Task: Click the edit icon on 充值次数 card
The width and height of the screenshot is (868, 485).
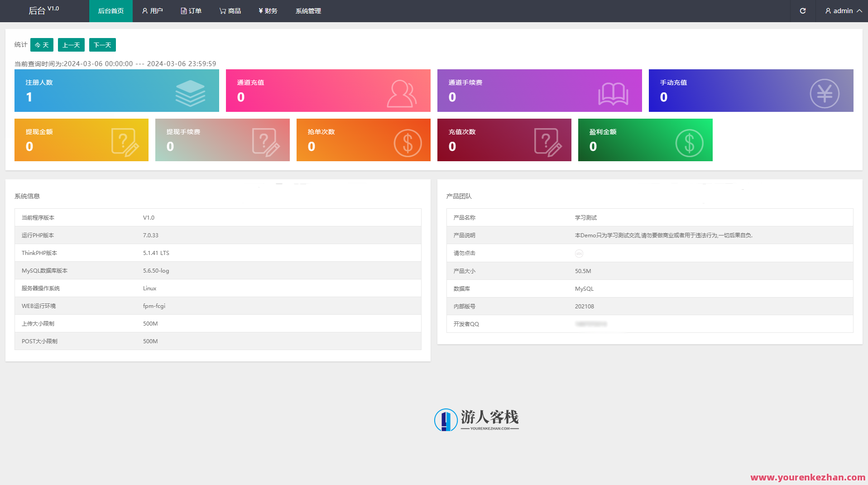Action: point(548,142)
